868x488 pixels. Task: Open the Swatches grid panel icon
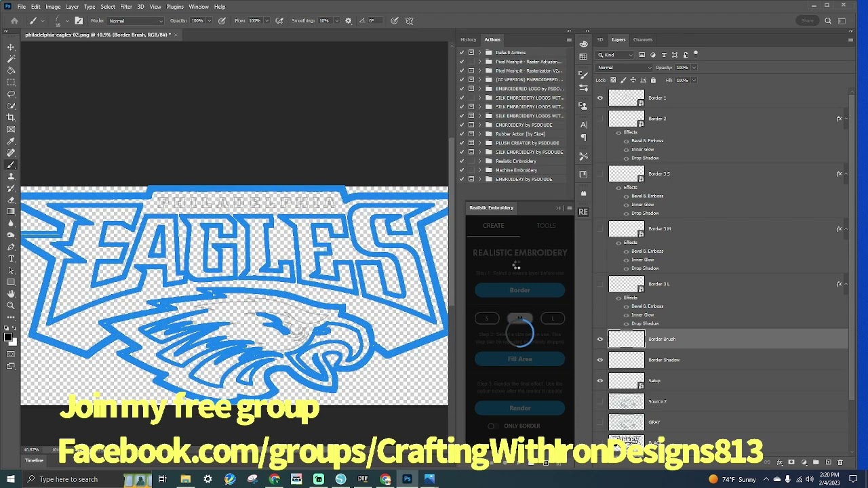[583, 57]
